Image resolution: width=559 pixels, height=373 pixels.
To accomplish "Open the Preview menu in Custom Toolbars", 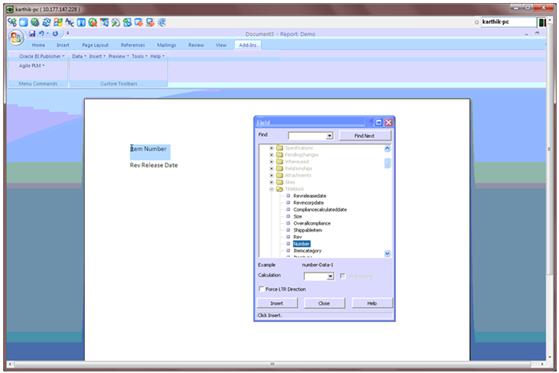I will (118, 56).
